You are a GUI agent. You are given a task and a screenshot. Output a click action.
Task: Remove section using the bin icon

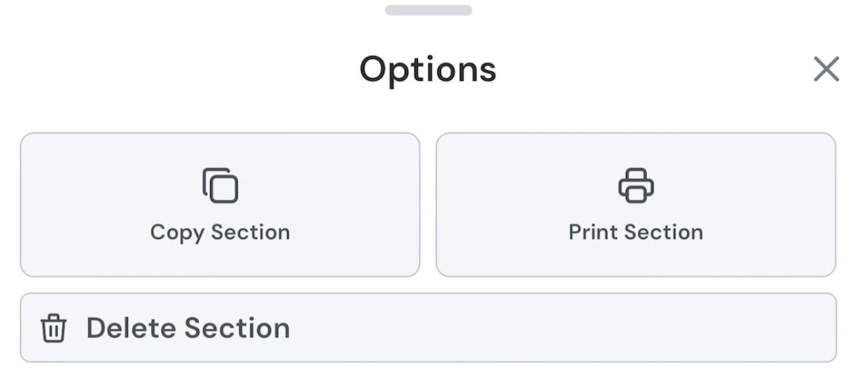[54, 328]
